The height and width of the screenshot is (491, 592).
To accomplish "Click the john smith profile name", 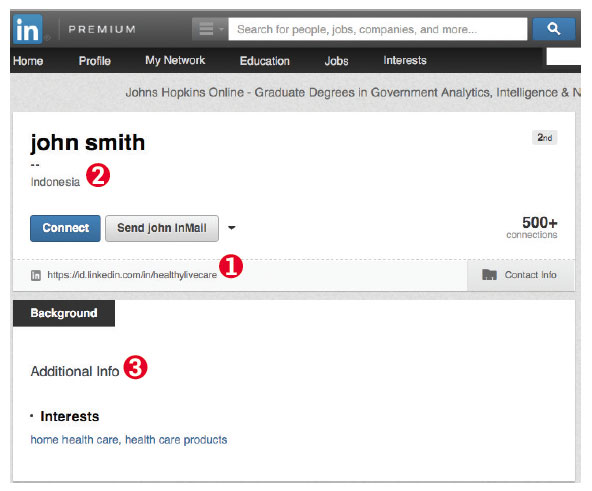I will click(x=88, y=143).
